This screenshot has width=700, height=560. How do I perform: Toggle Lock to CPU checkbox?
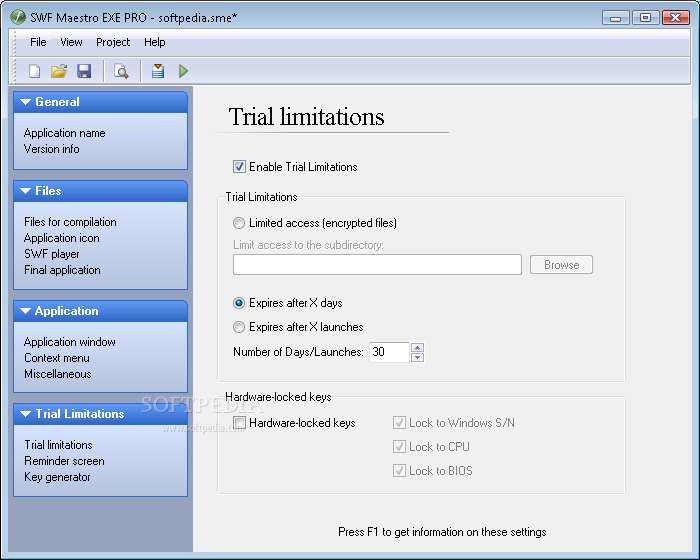[x=399, y=447]
